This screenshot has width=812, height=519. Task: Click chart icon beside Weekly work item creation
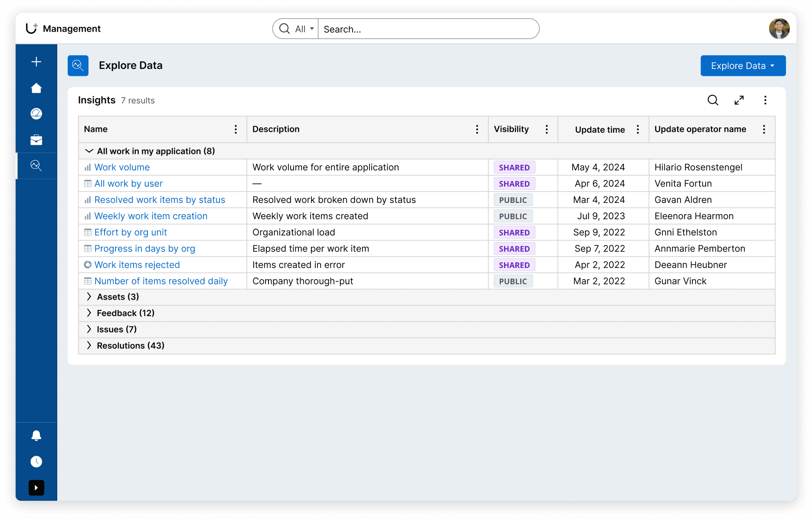[x=88, y=216]
